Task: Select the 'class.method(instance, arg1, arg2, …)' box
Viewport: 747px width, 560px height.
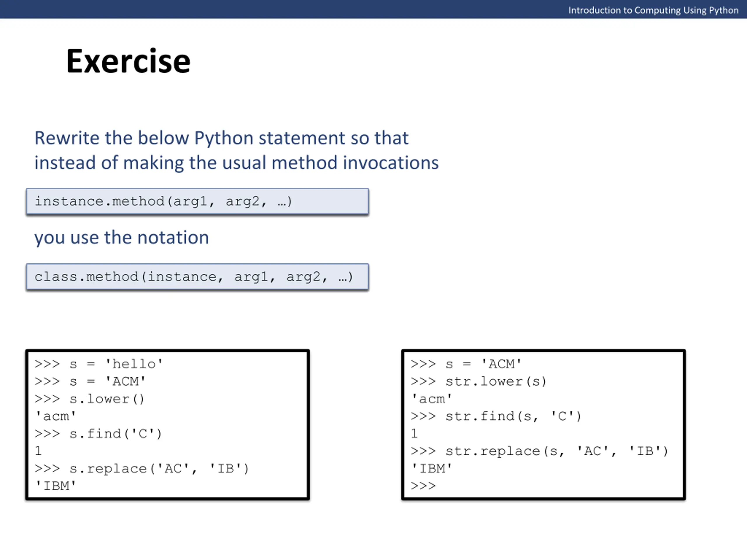Action: pos(197,277)
